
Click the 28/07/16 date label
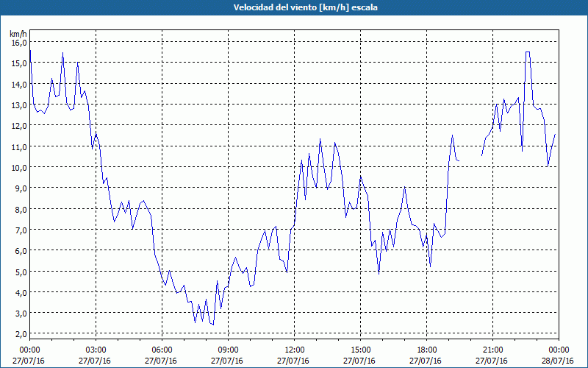tap(558, 361)
